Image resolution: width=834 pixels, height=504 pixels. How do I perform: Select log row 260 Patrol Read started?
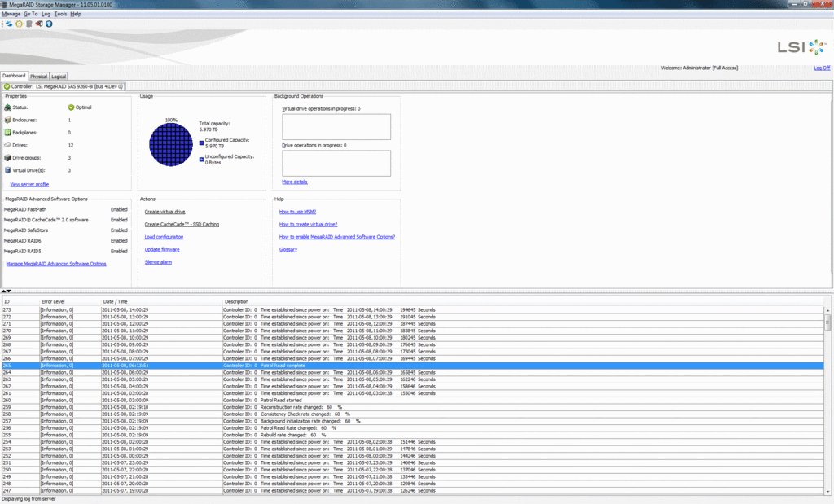(x=413, y=401)
